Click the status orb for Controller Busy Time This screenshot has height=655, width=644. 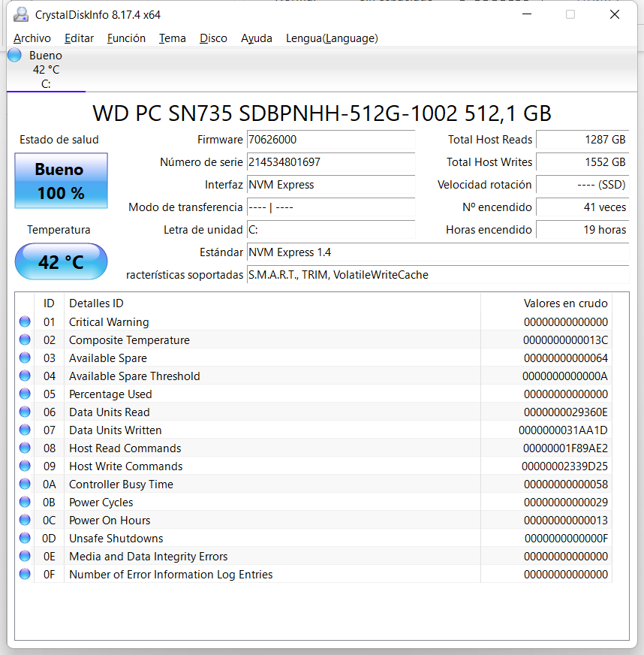(25, 484)
